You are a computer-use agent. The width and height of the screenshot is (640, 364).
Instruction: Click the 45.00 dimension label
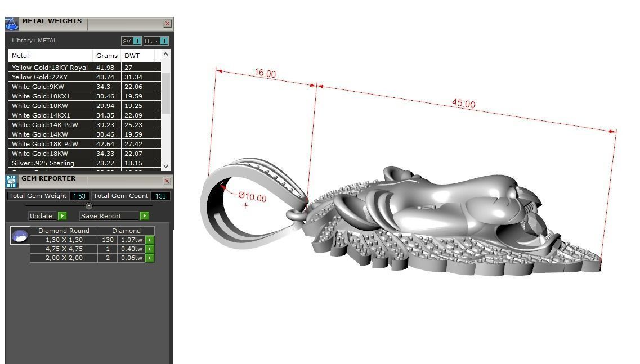coord(464,104)
